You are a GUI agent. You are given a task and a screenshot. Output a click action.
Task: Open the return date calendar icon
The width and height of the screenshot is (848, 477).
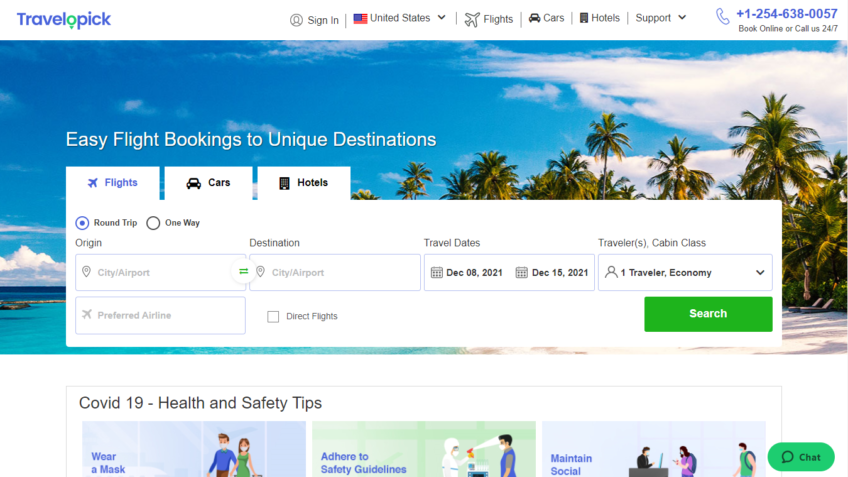point(522,272)
